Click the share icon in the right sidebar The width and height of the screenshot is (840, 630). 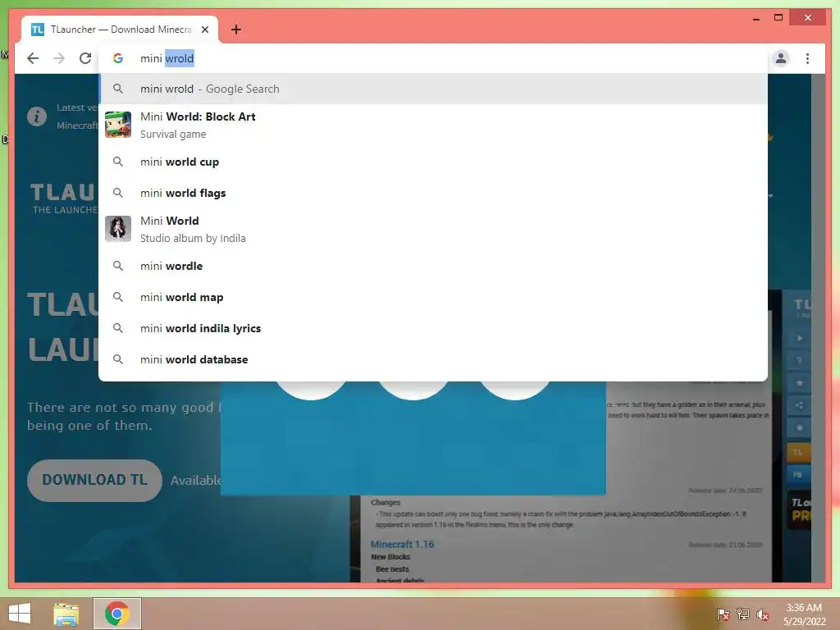click(x=799, y=405)
